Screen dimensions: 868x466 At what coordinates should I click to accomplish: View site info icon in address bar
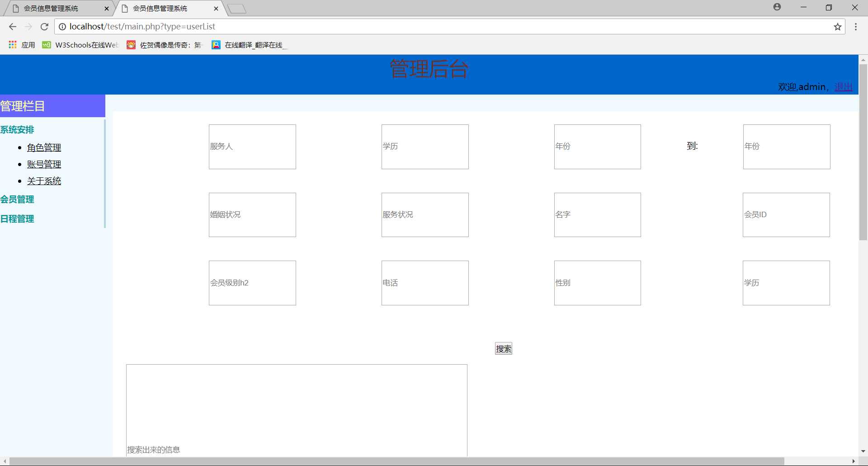point(62,27)
